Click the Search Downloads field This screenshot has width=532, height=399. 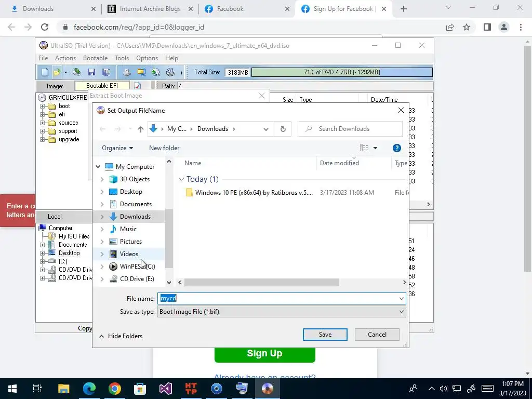[x=350, y=129]
